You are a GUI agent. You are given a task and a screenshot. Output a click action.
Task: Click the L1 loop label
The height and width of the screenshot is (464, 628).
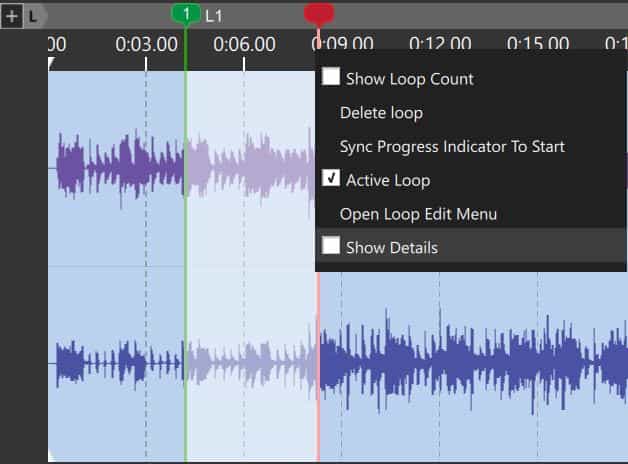213,16
